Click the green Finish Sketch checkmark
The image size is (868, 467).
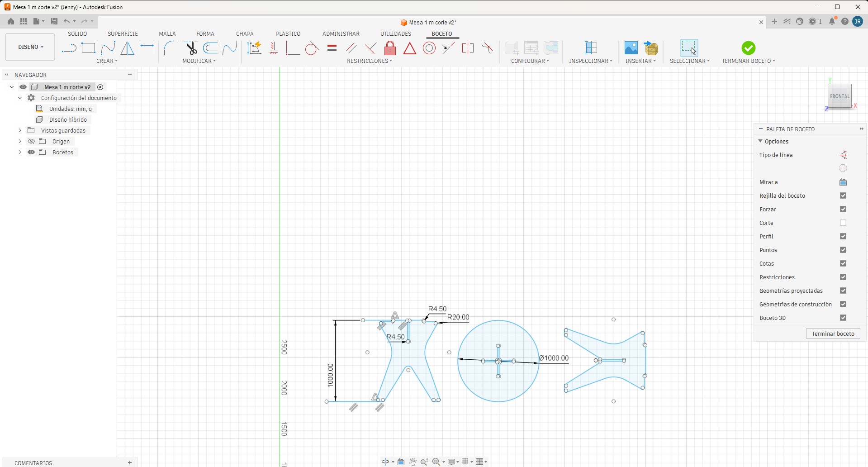(748, 48)
